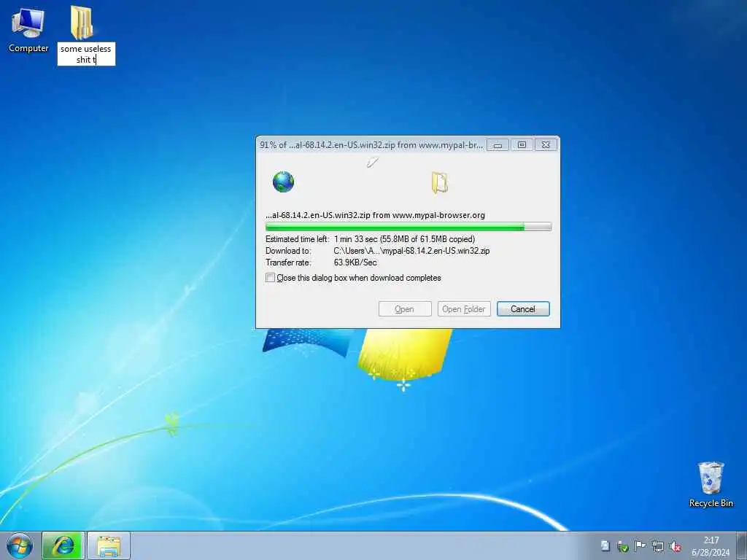Click the muted volume speaker icon
Image resolution: width=747 pixels, height=560 pixels.
[675, 546]
